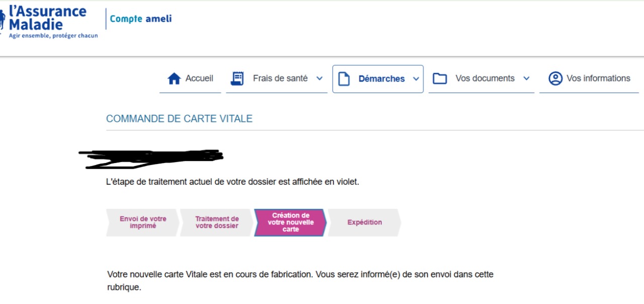Open the Vos documents menu label
The height and width of the screenshot is (304, 644).
485,79
